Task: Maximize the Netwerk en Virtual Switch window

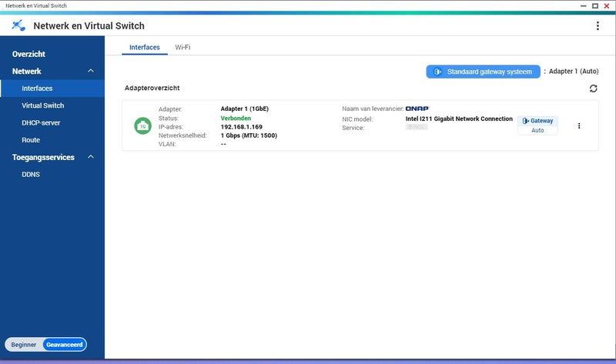Action: pos(595,6)
